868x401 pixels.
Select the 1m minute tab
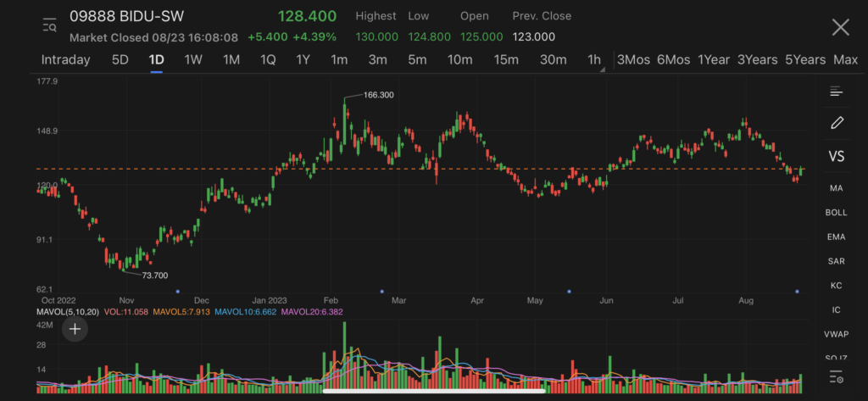tap(339, 60)
